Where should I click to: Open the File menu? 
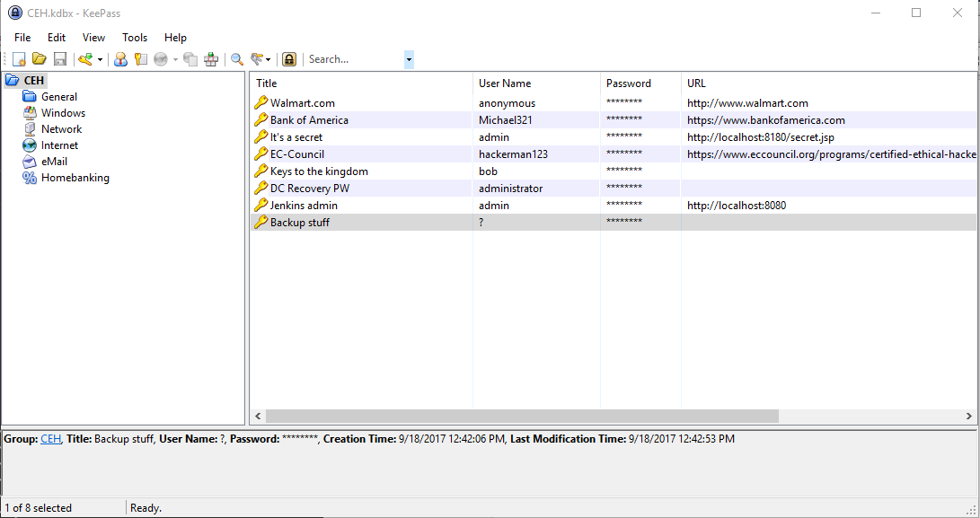click(22, 38)
